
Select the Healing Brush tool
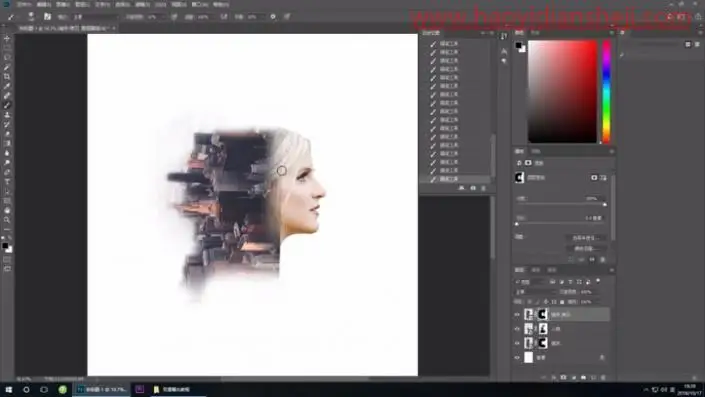(7, 96)
